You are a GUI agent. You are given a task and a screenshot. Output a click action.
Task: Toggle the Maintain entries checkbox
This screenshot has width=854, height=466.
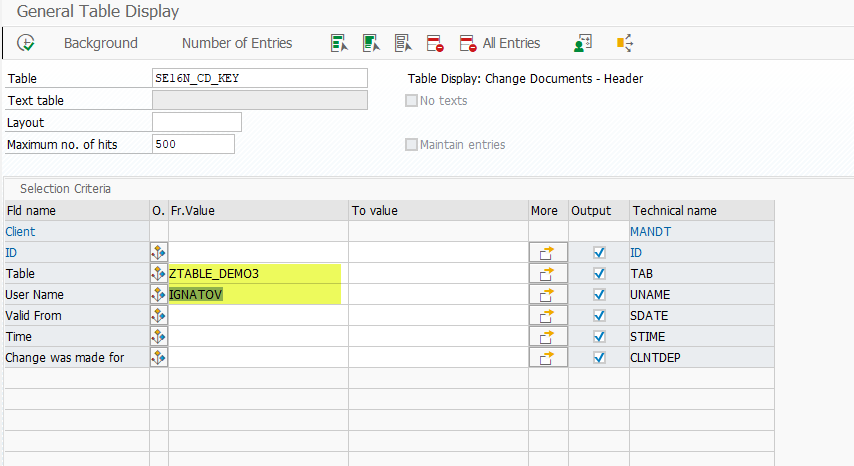(x=411, y=144)
